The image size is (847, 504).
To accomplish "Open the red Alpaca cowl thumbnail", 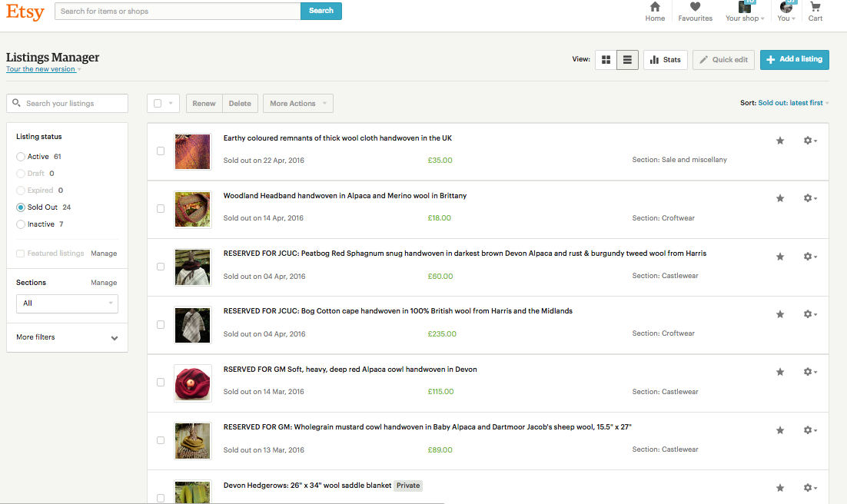I will tap(192, 383).
